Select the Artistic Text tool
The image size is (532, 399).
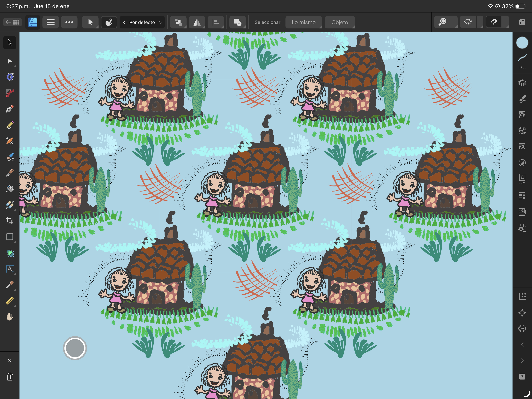[10, 269]
